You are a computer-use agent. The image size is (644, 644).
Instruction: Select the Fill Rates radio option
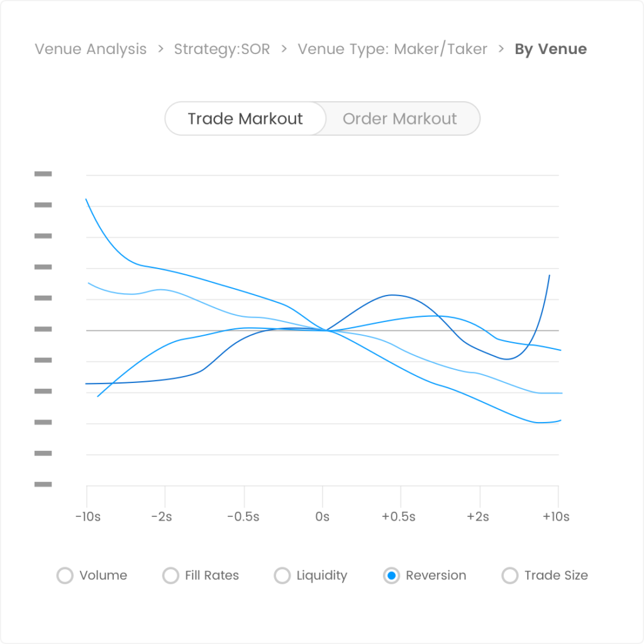click(x=171, y=575)
